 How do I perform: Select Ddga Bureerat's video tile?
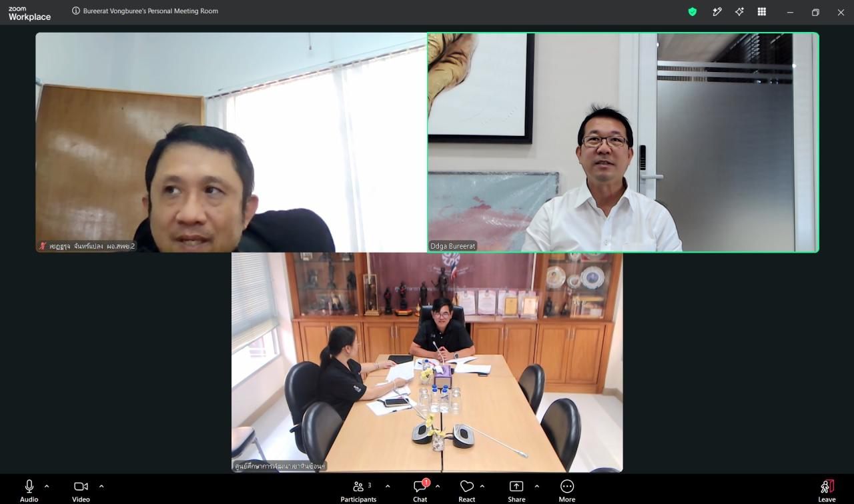(623, 143)
